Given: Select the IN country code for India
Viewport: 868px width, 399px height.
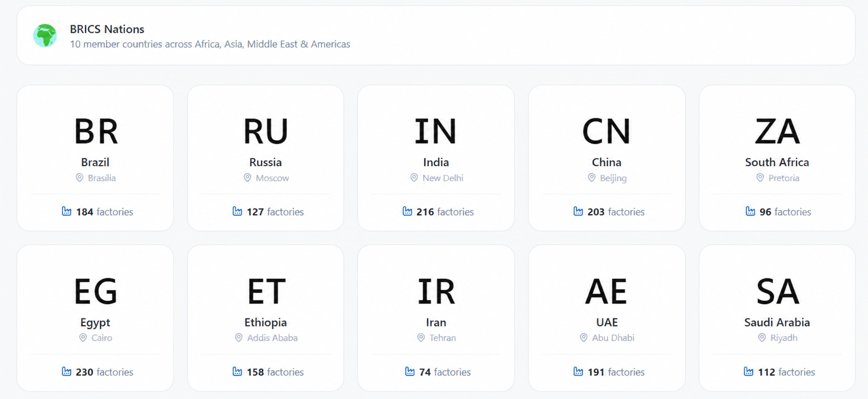Looking at the screenshot, I should pos(436,131).
